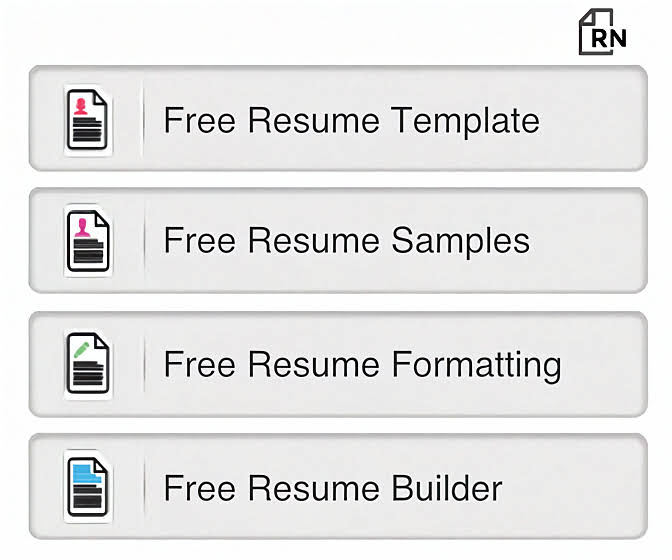The width and height of the screenshot is (672, 560).
Task: Click the word "Builder" in fourth row
Action: point(447,488)
